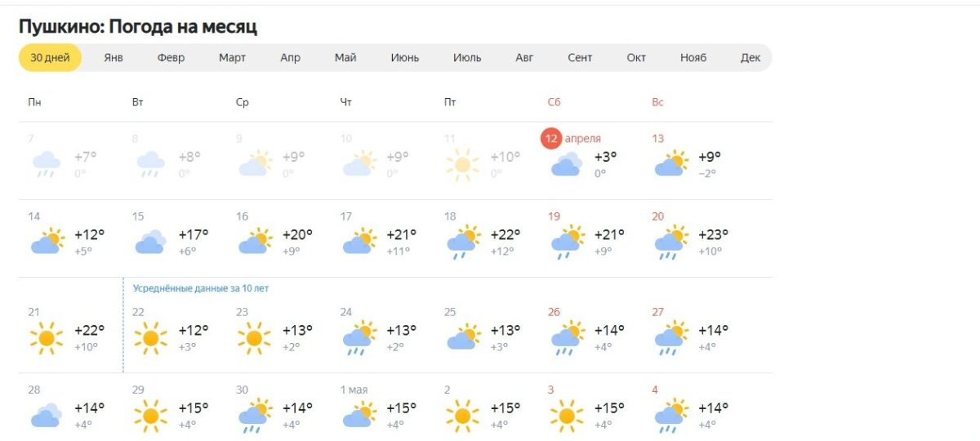Select the 30 дней tab
980x441 pixels.
pos(50,58)
